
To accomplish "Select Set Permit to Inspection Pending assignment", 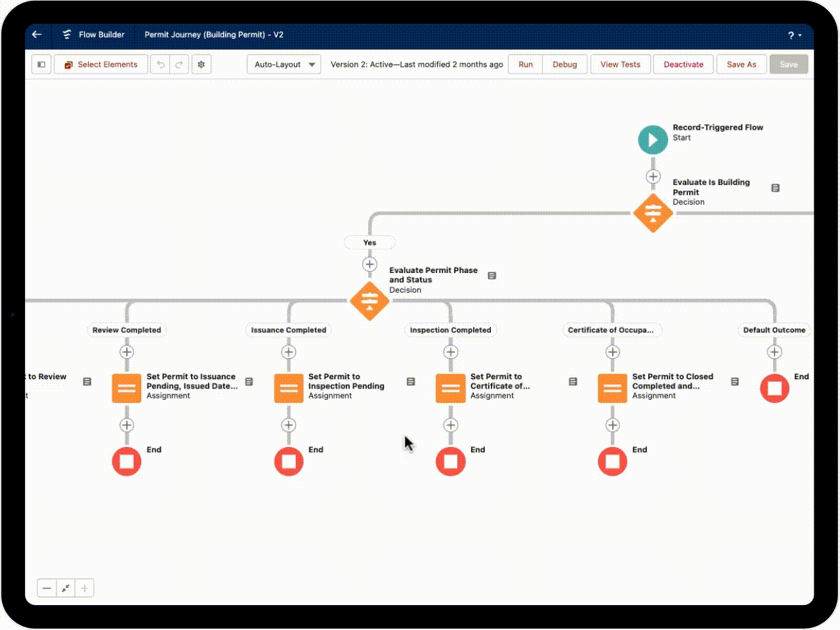I will [289, 388].
